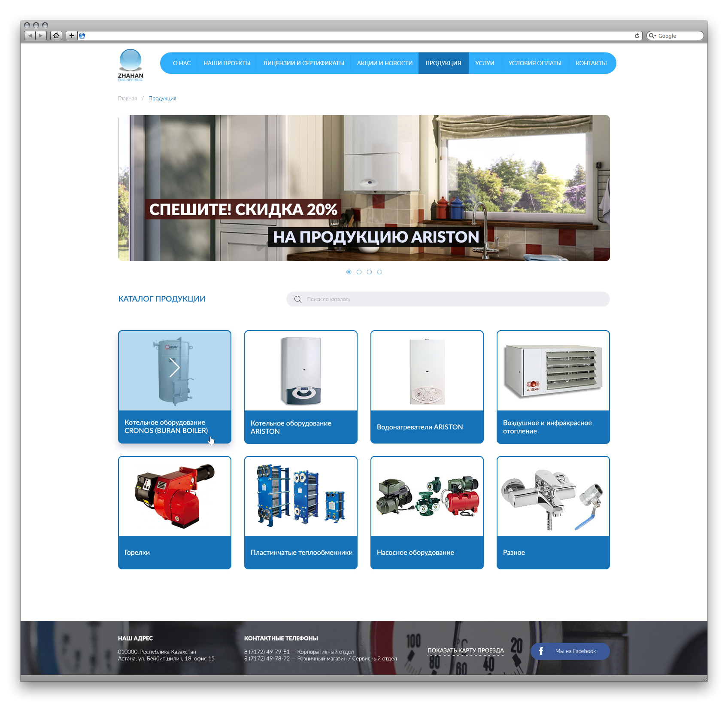Screen dimensions: 728x702
Task: Click the red burner product image
Action: coord(175,496)
